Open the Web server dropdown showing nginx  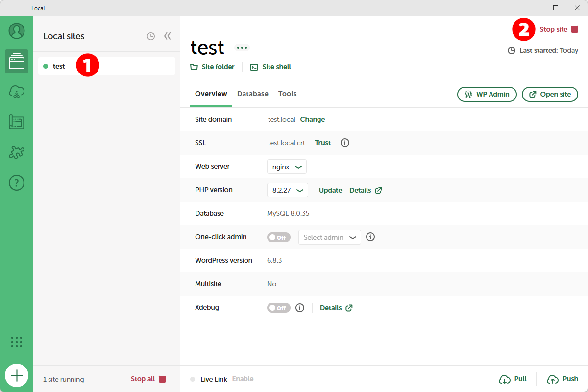[287, 167]
